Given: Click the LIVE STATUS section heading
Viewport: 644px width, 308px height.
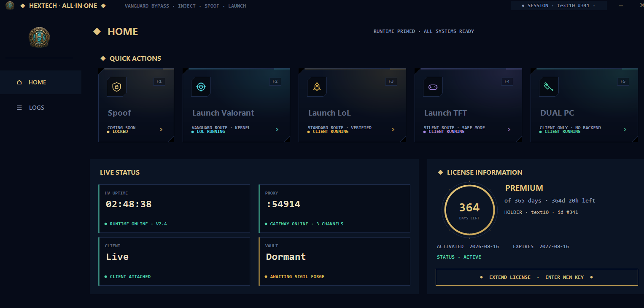Looking at the screenshot, I should click(120, 173).
